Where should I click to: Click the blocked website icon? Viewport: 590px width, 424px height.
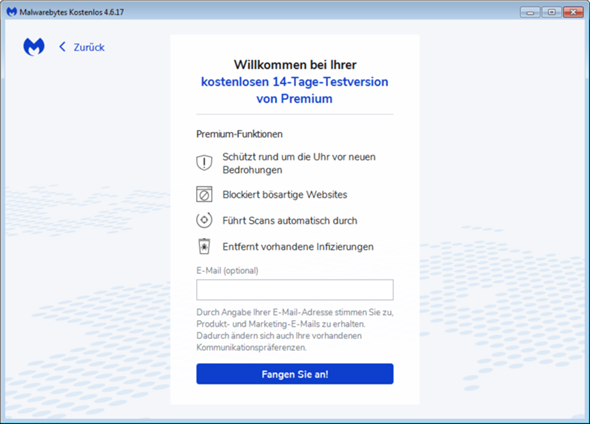(204, 195)
